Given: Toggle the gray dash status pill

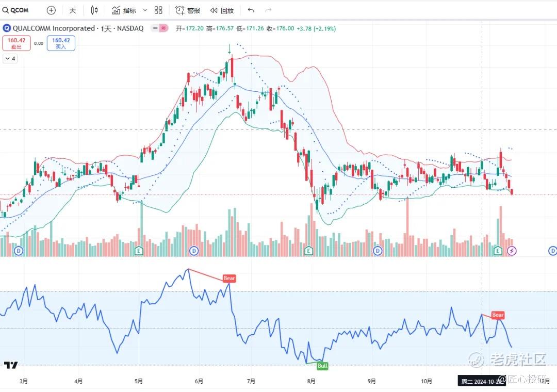Looking at the screenshot, I should pyautogui.click(x=155, y=28).
